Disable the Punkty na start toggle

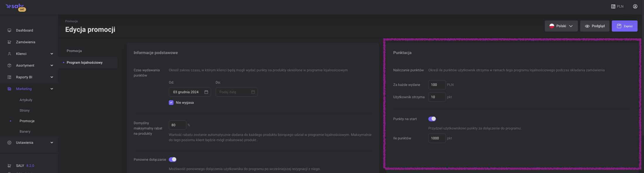tap(432, 119)
